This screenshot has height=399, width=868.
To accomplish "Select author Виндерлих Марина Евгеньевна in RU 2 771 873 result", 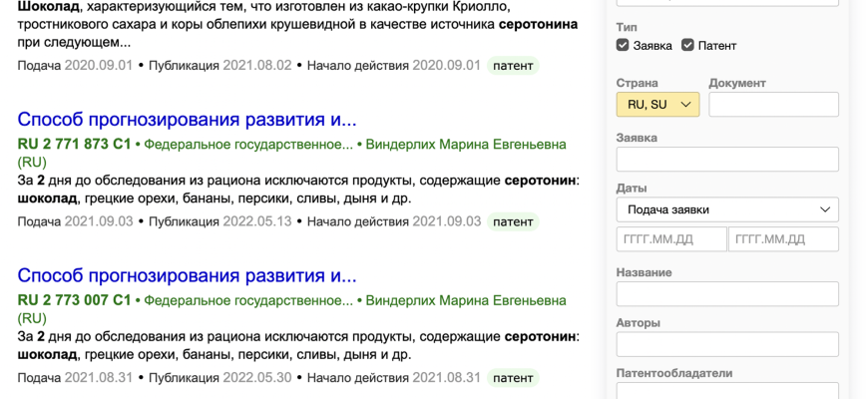I will coord(466,145).
